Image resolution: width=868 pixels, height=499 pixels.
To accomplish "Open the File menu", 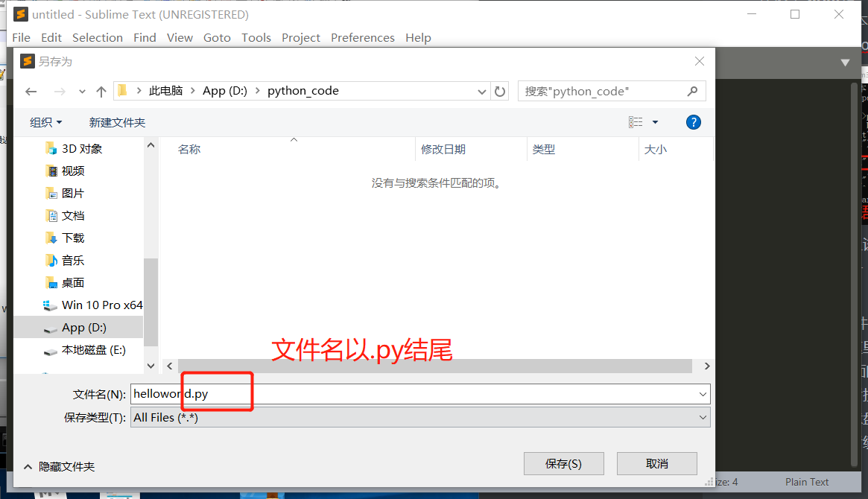I will pyautogui.click(x=21, y=38).
